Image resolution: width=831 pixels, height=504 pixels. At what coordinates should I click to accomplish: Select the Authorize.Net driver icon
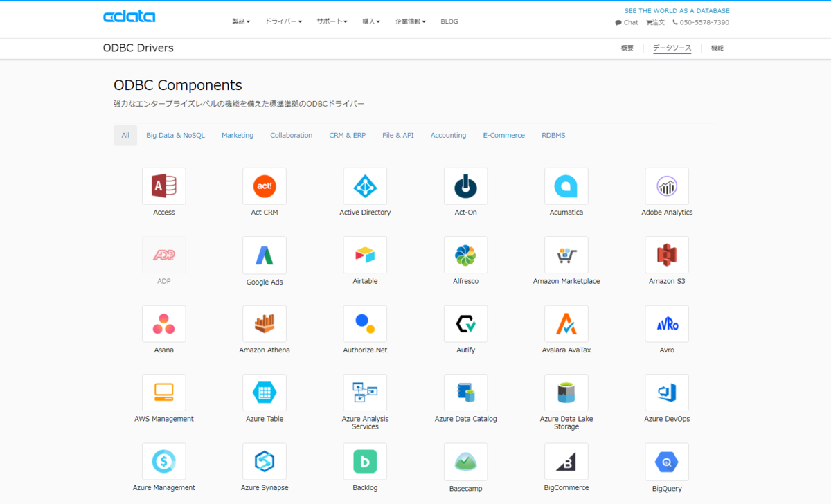point(365,324)
